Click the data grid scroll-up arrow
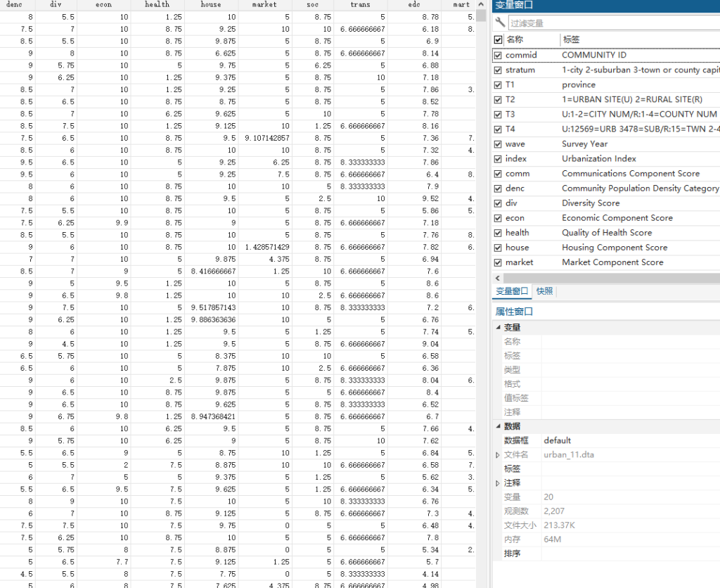720x588 pixels. point(481,4)
